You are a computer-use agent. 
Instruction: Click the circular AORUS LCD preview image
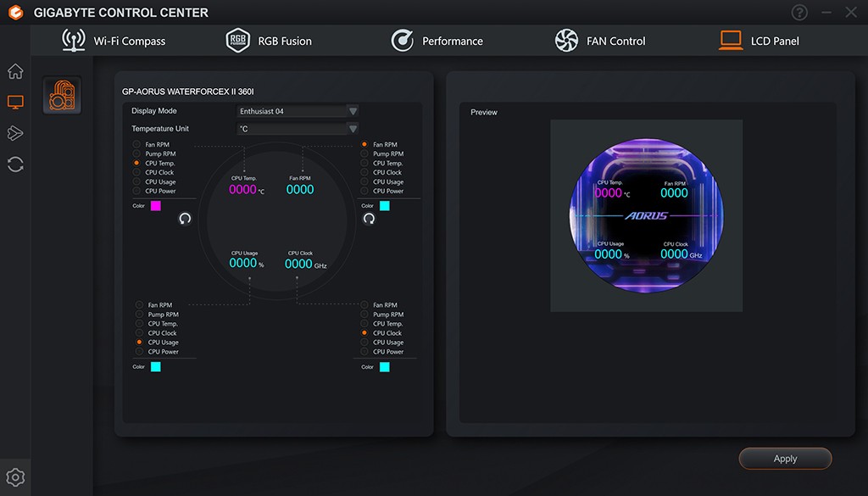pyautogui.click(x=646, y=215)
